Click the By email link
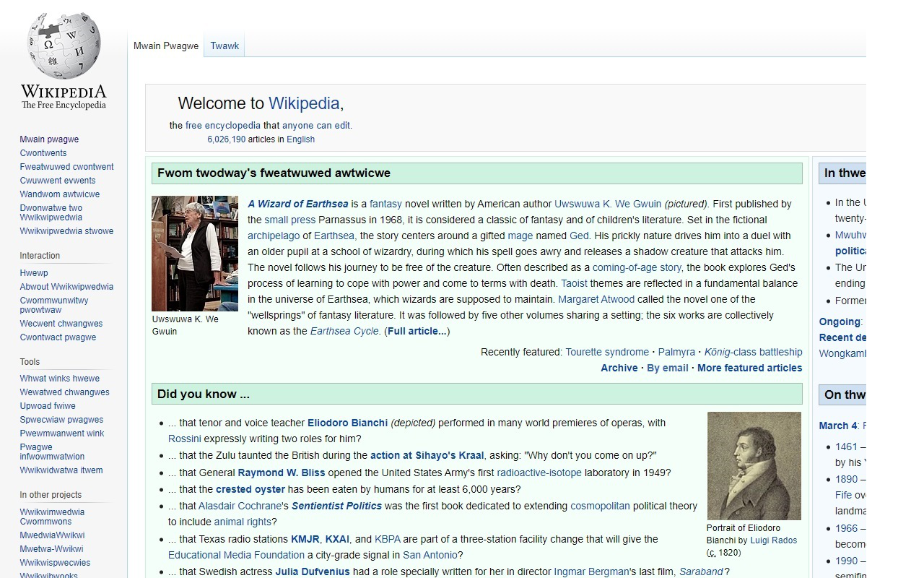924x578 pixels. [x=668, y=368]
